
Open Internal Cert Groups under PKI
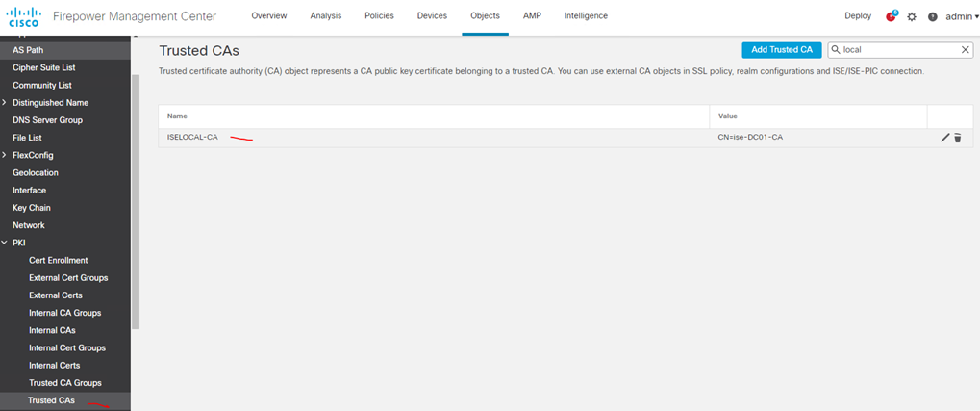point(65,347)
